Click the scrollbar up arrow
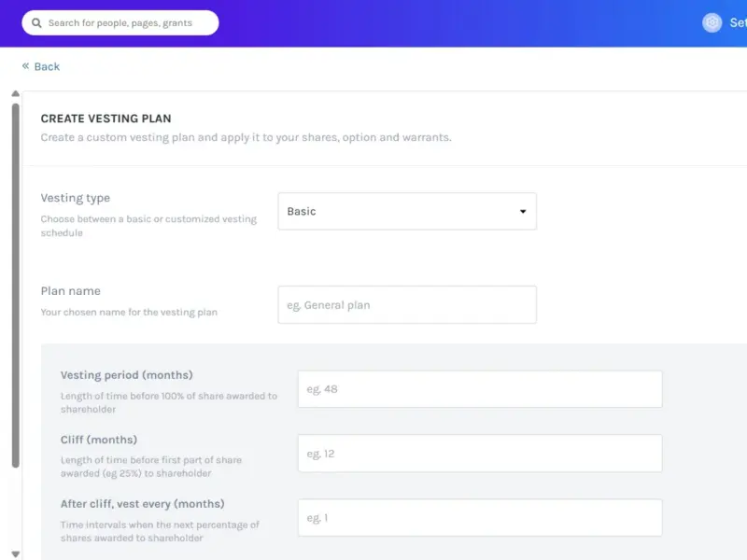 (x=15, y=94)
